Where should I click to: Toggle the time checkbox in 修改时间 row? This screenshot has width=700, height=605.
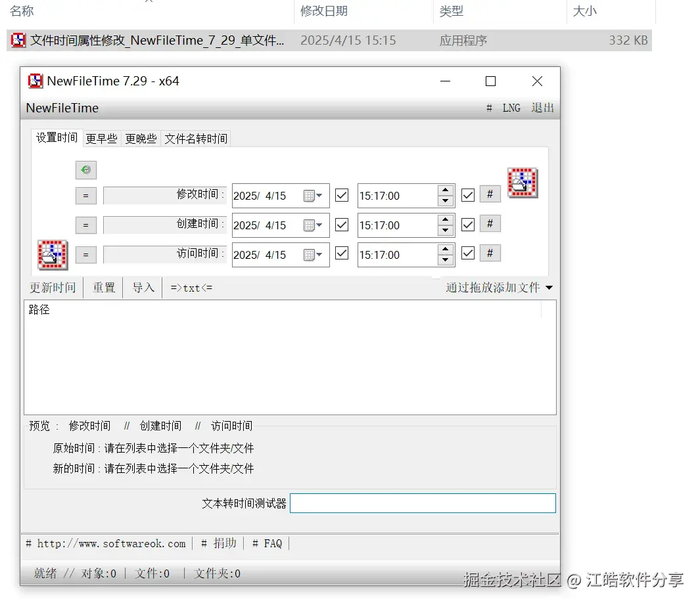(x=467, y=195)
